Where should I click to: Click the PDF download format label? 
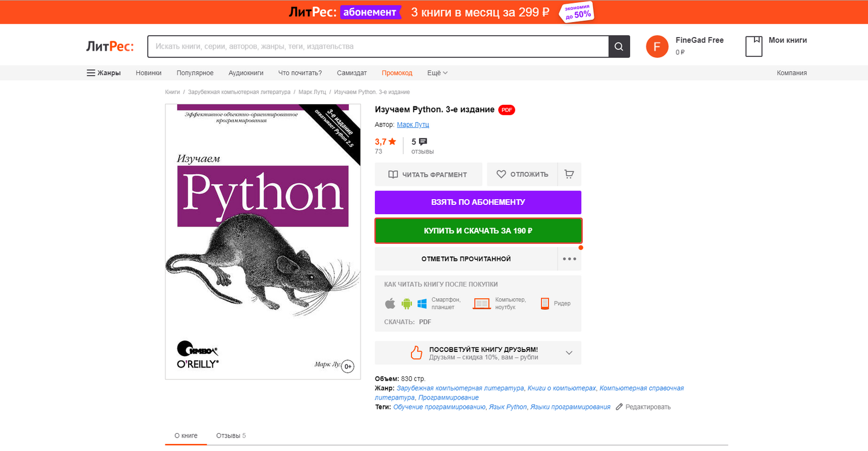click(x=425, y=322)
